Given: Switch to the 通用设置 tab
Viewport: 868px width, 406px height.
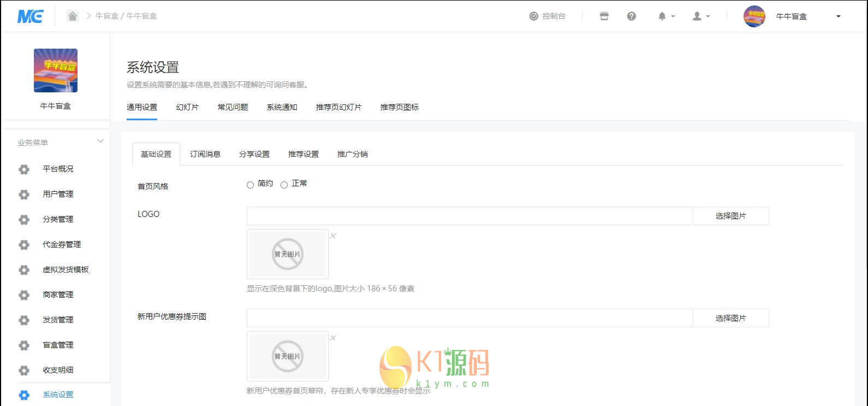Looking at the screenshot, I should pos(142,107).
